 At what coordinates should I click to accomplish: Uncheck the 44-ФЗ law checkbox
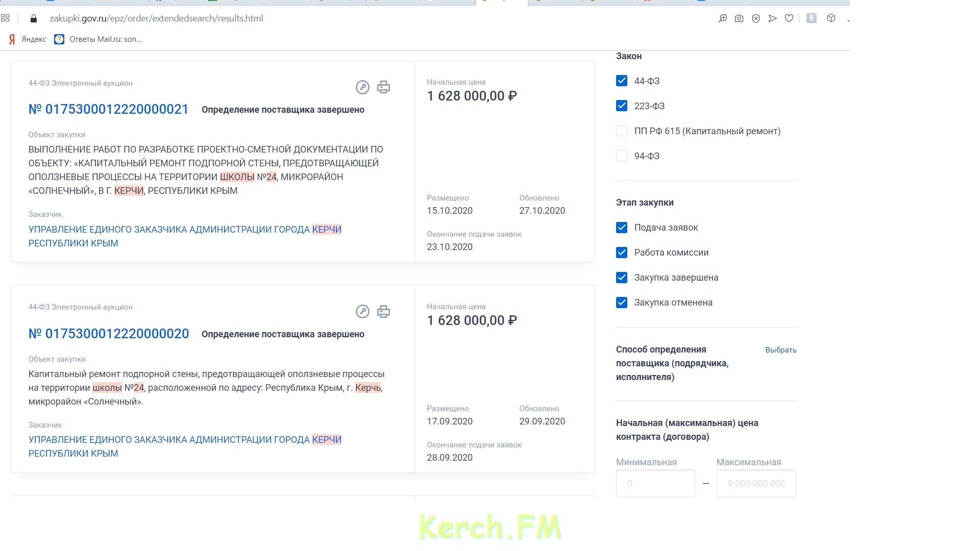point(622,81)
